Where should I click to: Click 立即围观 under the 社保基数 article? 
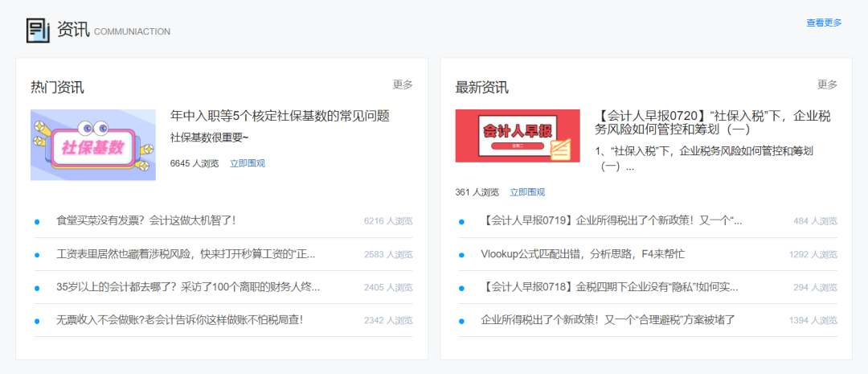tap(247, 163)
